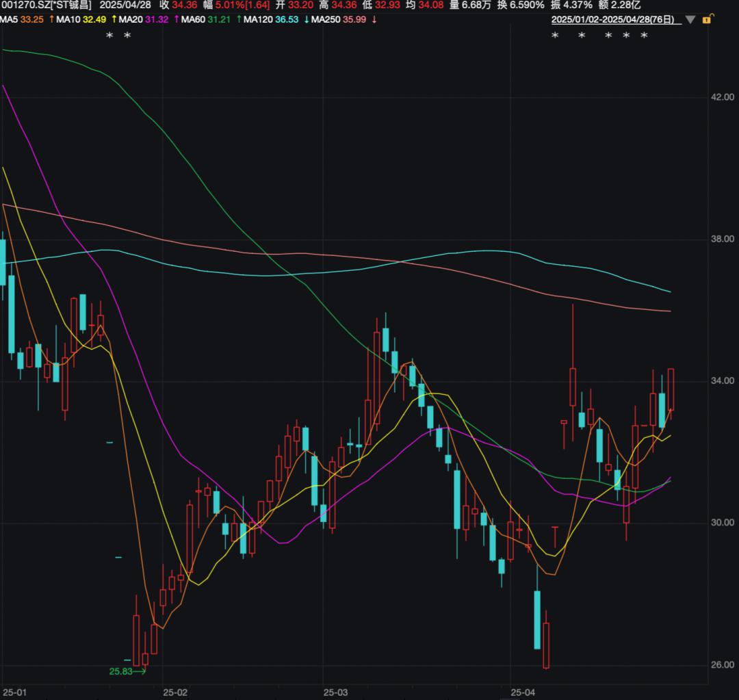Click the cyan down arrow after MA120 value
The height and width of the screenshot is (700, 739).
click(304, 19)
